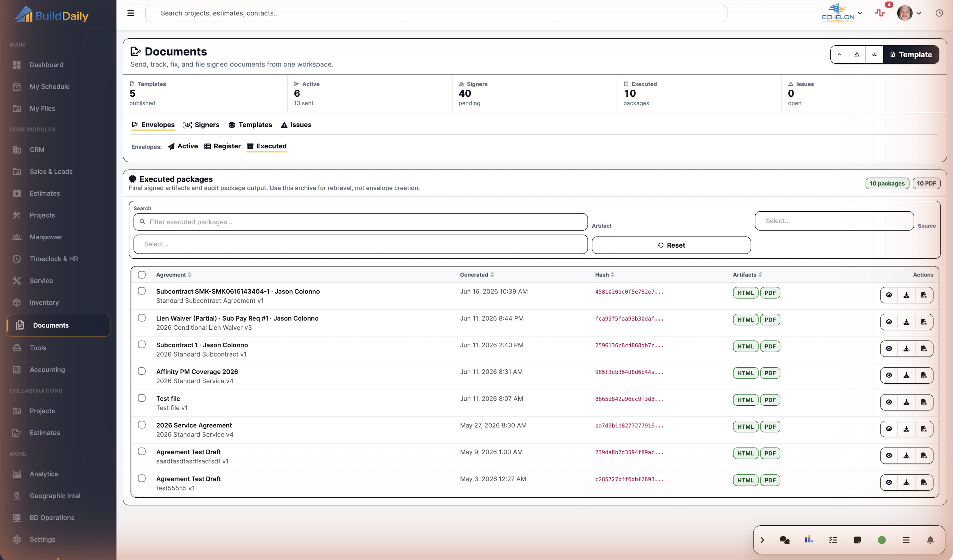
Task: Click the Filter executed packages search box
Action: click(x=361, y=222)
